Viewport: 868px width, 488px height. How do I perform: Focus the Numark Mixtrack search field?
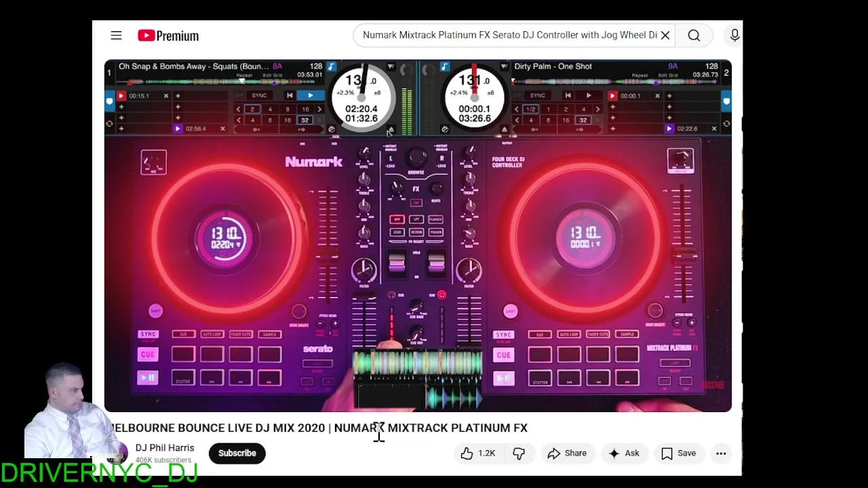coord(509,35)
